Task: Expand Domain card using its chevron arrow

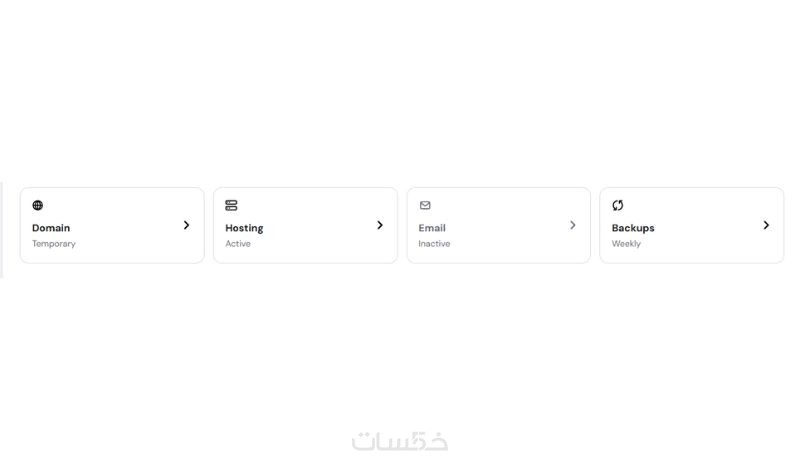Action: click(186, 225)
